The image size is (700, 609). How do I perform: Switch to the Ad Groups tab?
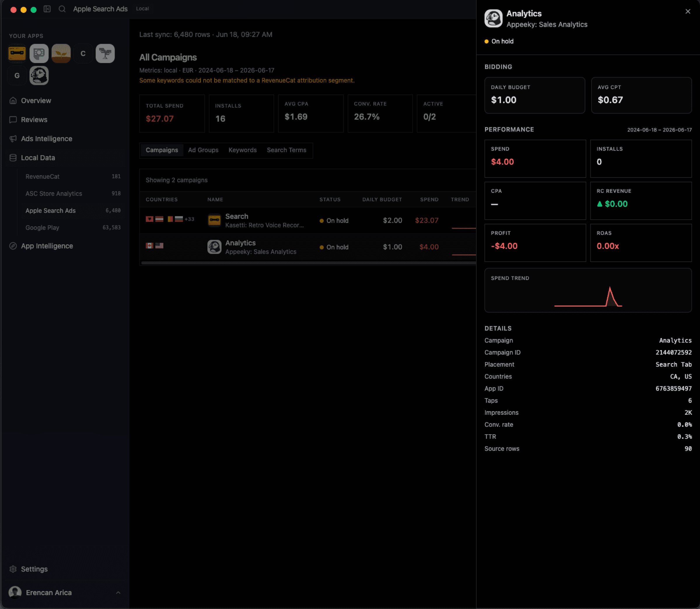click(x=203, y=150)
